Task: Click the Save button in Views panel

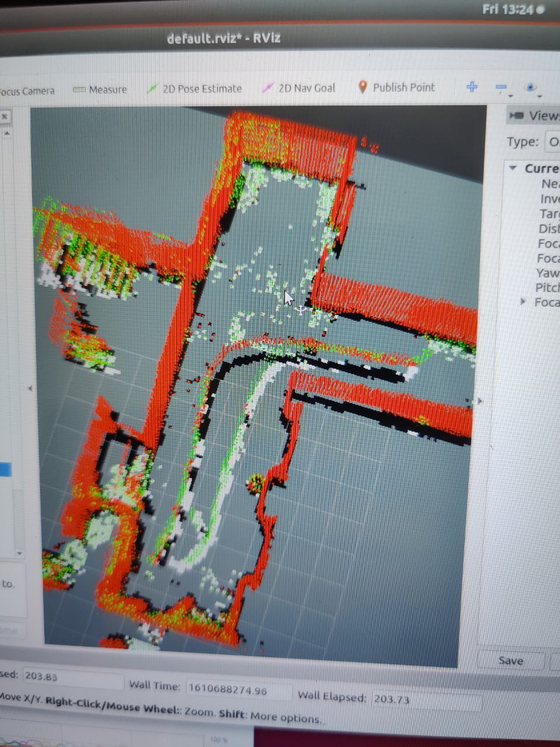Action: click(510, 661)
